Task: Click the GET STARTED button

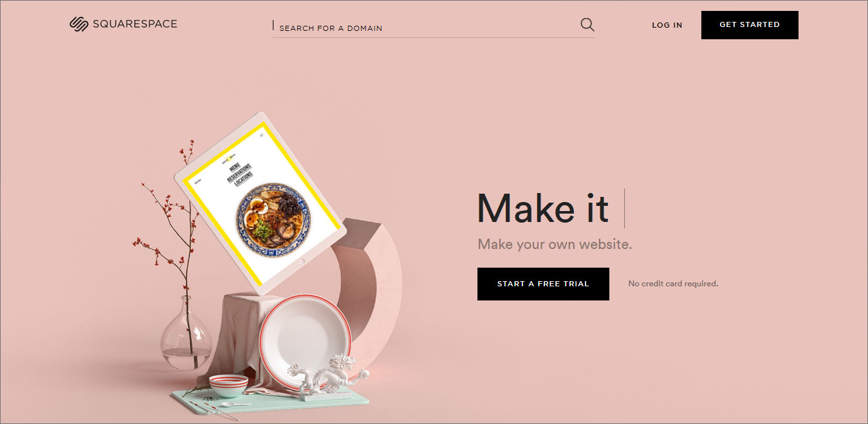Action: coord(750,25)
